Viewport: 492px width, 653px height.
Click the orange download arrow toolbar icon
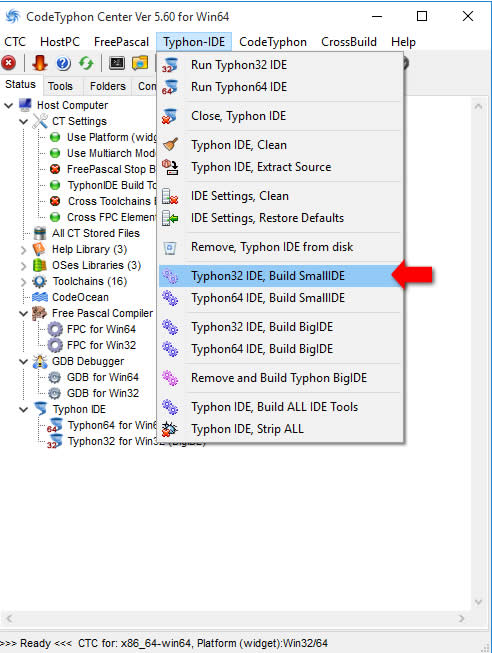point(40,63)
